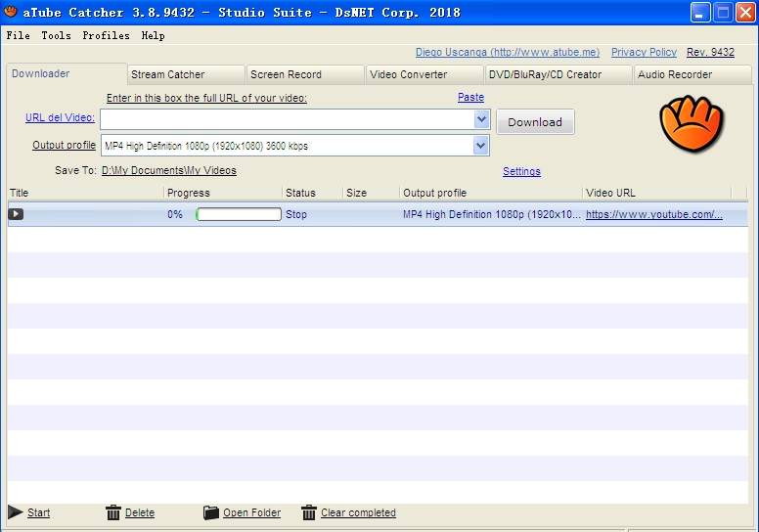The height and width of the screenshot is (532, 759).
Task: Open the Settings link
Action: tap(521, 171)
